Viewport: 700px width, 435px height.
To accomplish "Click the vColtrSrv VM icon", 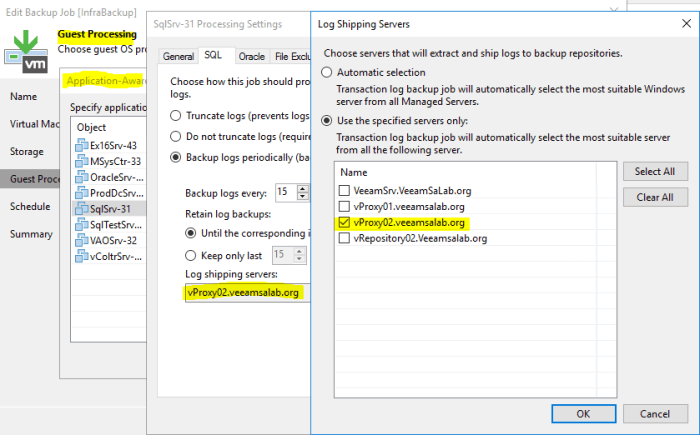I will click(82, 256).
